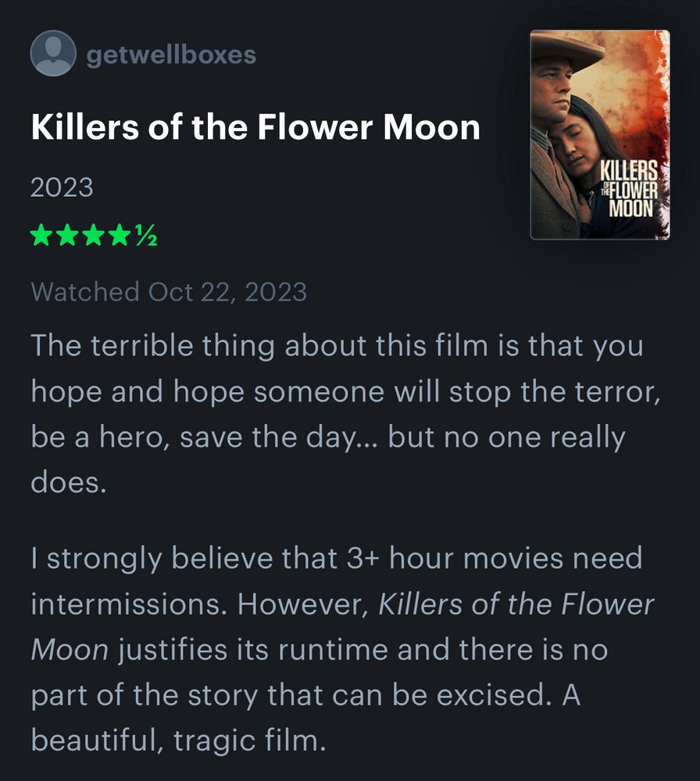Open the Killers of the Flower Moon title
The height and width of the screenshot is (781, 700).
(256, 127)
